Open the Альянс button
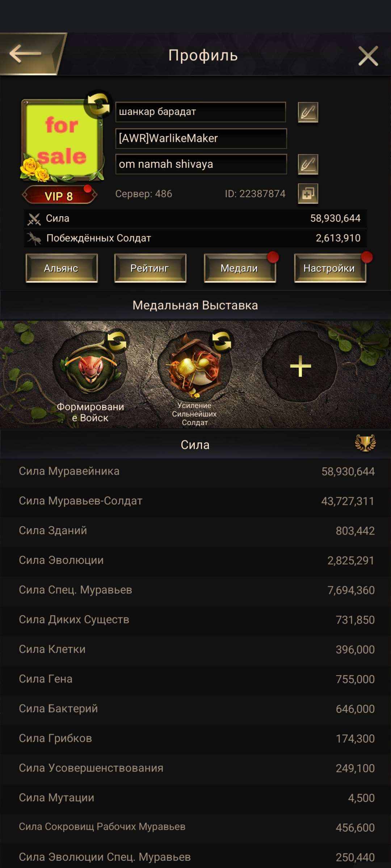The image size is (391, 868). (x=62, y=268)
